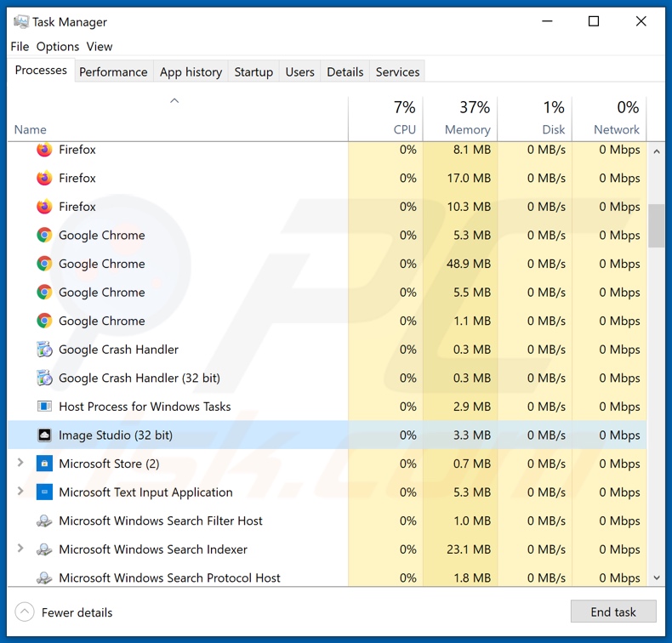Image resolution: width=672 pixels, height=643 pixels.
Task: Click the Google Crash Handler (32 bit) icon
Action: (44, 378)
